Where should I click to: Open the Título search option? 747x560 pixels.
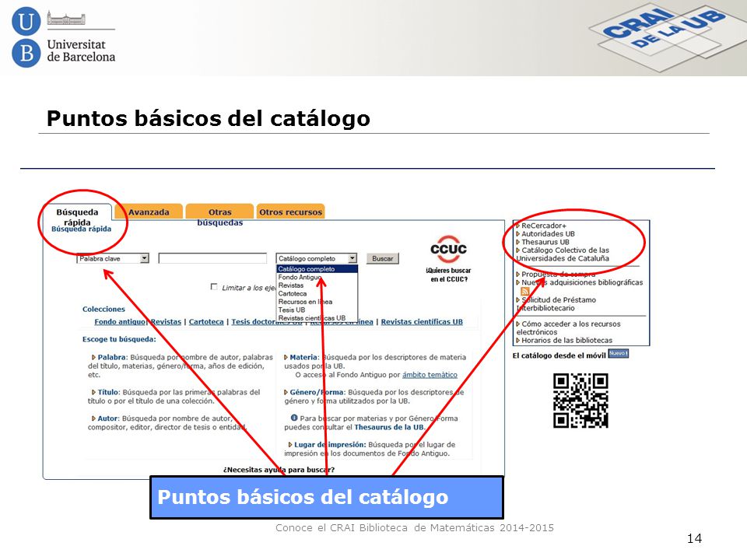pos(108,392)
